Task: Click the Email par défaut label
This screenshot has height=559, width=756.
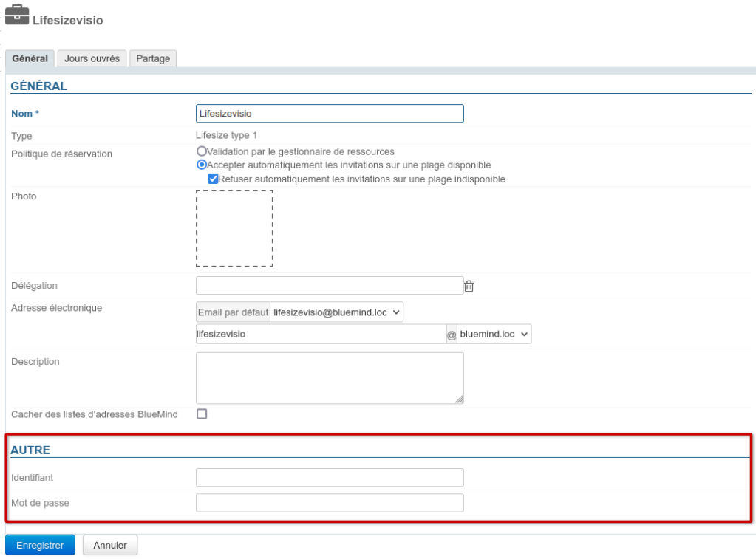Action: pyautogui.click(x=233, y=312)
